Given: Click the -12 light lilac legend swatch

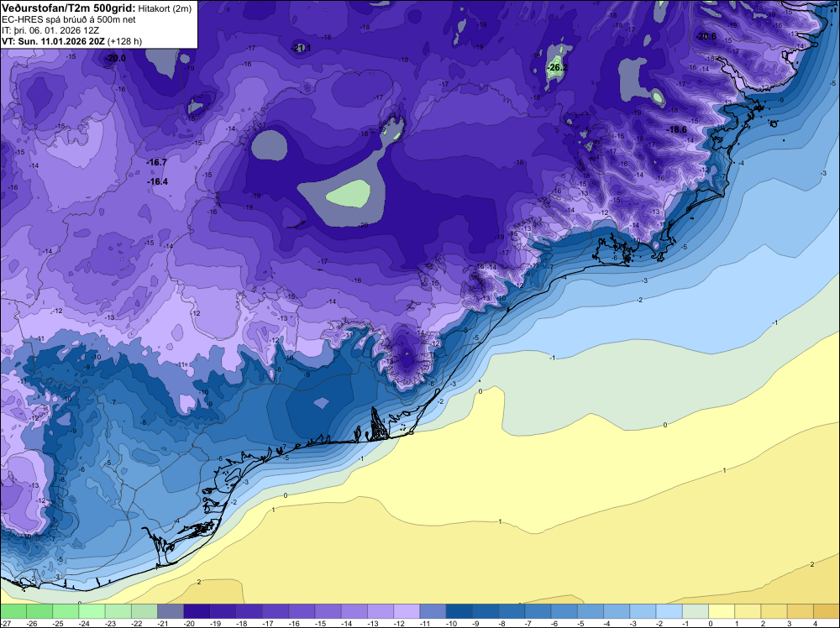Looking at the screenshot, I should coord(407,611).
